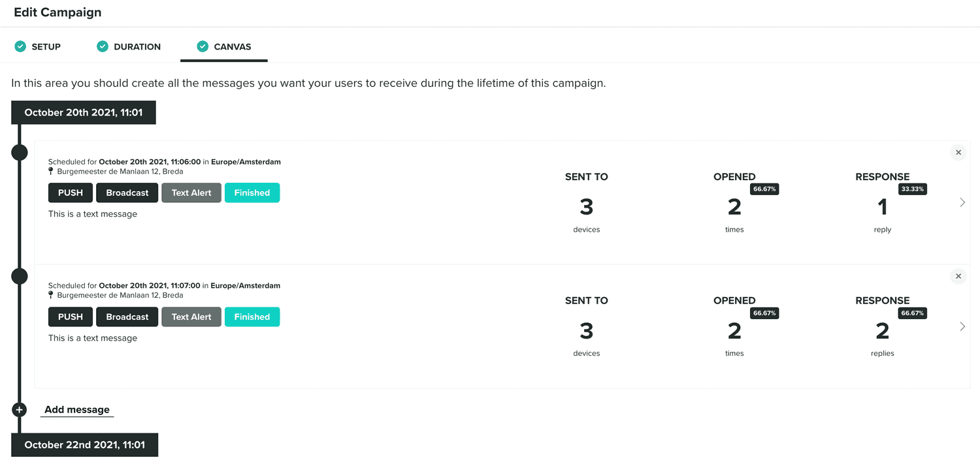The height and width of the screenshot is (466, 980).
Task: Click the Broadcast tag on the second message
Action: (x=127, y=317)
